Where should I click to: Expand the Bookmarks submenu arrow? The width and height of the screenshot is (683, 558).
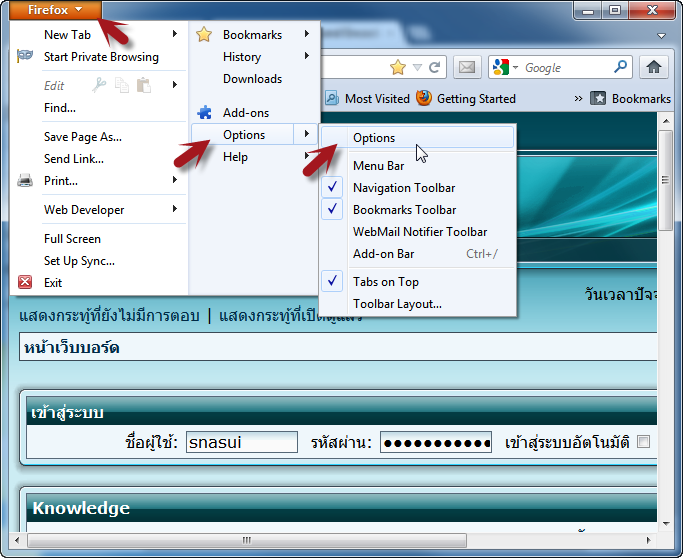pyautogui.click(x=307, y=34)
